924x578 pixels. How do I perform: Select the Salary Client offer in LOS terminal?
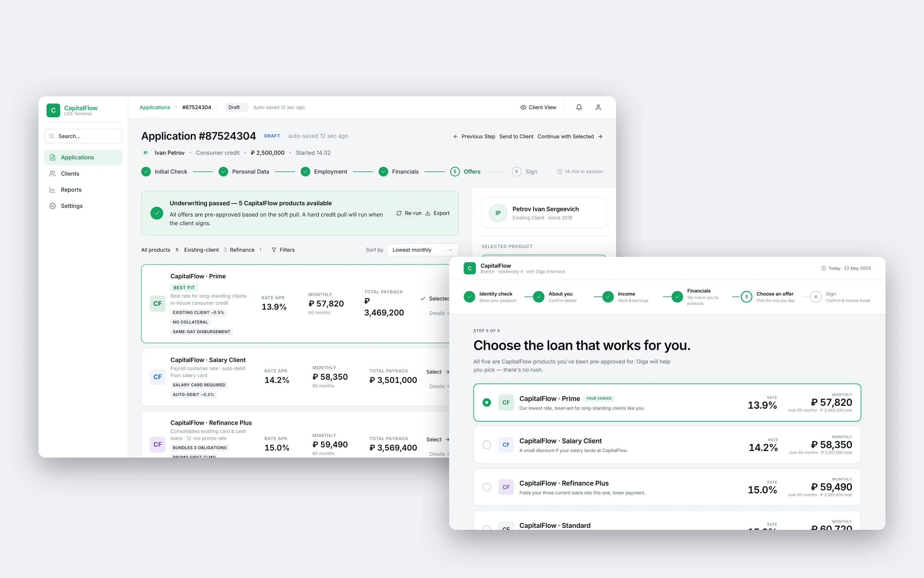point(438,372)
